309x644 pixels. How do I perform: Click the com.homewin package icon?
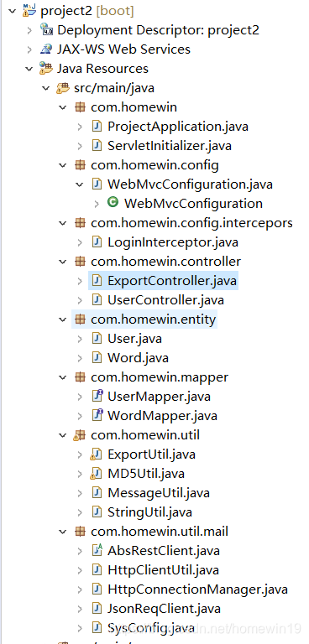pyautogui.click(x=80, y=107)
